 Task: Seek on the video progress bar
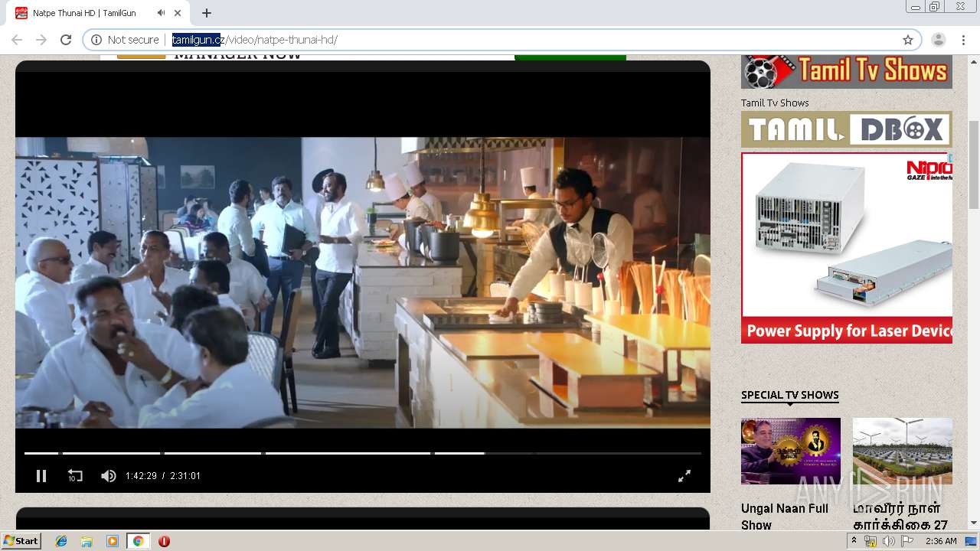pyautogui.click(x=363, y=453)
